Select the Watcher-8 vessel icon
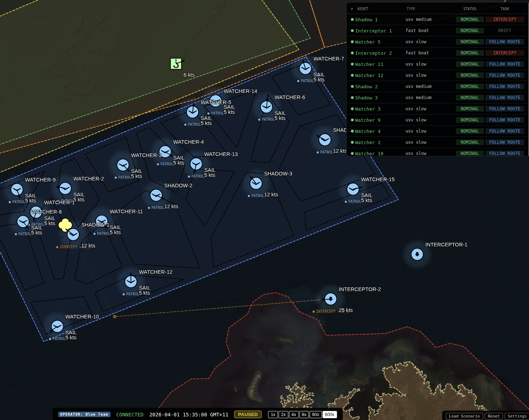The height and width of the screenshot is (420, 529). pos(23,222)
